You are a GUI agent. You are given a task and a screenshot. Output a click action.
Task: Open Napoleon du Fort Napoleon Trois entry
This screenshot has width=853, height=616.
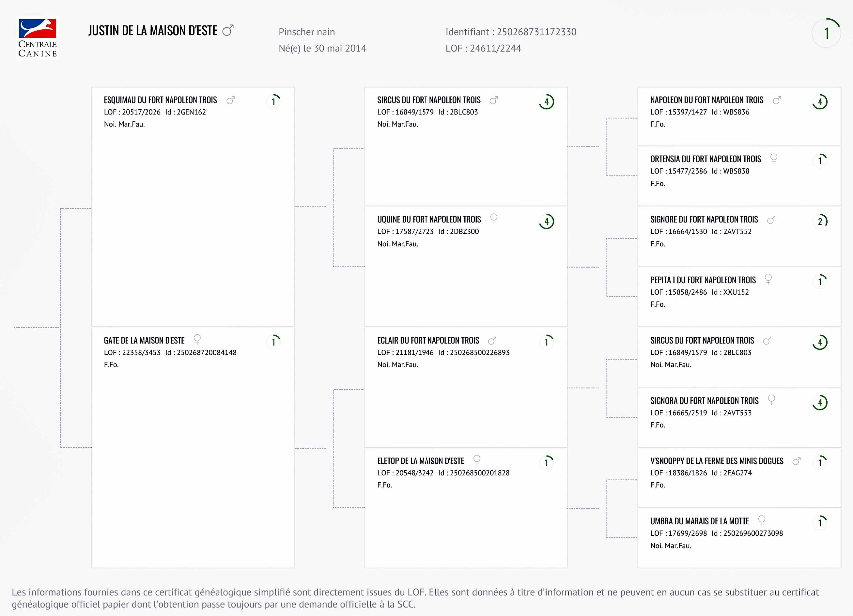[x=707, y=100]
